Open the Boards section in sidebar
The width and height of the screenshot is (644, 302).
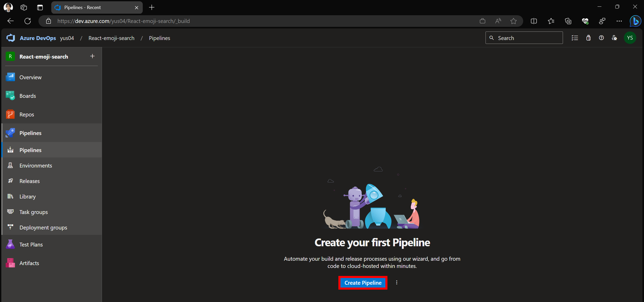28,96
